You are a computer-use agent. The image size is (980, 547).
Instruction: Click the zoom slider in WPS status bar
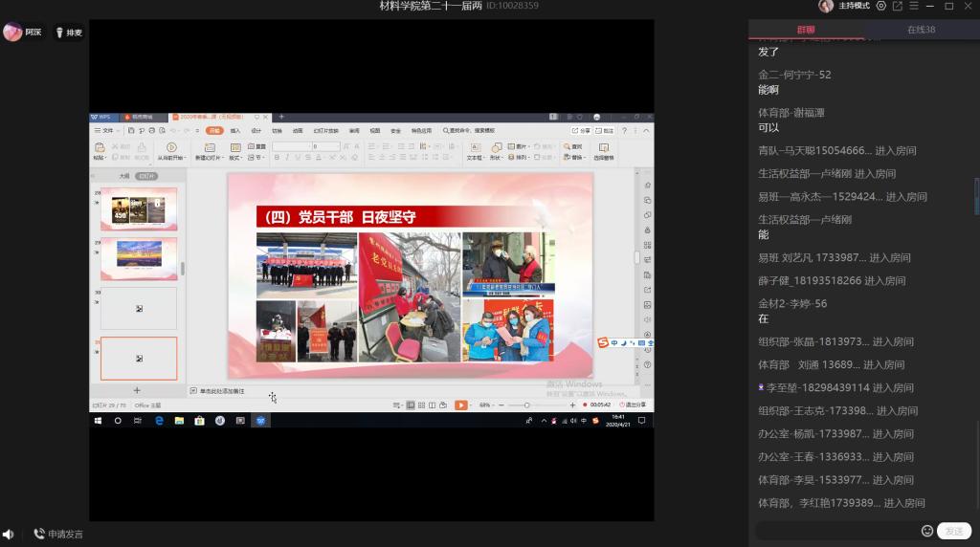pyautogui.click(x=526, y=405)
